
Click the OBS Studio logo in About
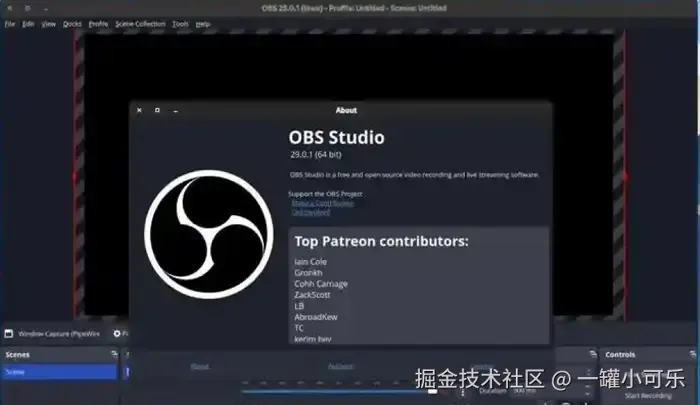pos(209,234)
